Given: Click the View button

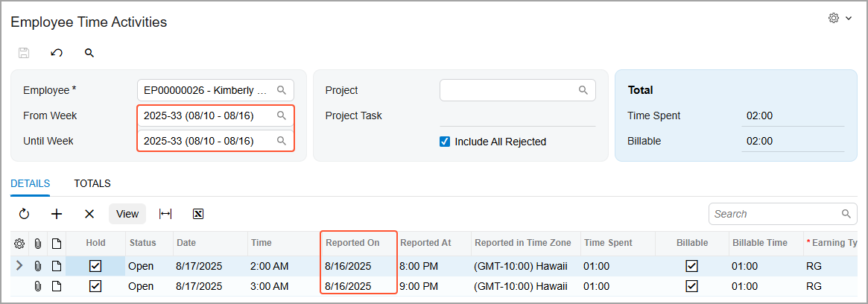Looking at the screenshot, I should pos(127,214).
